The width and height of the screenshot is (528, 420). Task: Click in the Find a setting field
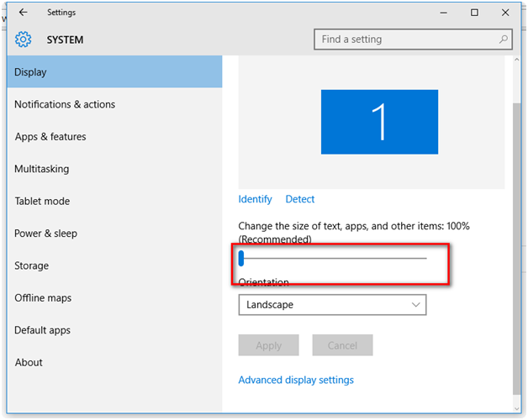pyautogui.click(x=404, y=39)
